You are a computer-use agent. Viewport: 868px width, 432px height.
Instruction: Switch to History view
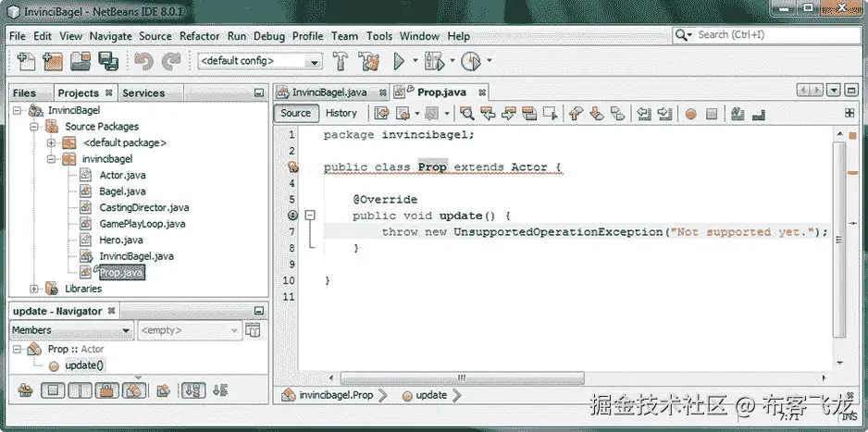[341, 113]
